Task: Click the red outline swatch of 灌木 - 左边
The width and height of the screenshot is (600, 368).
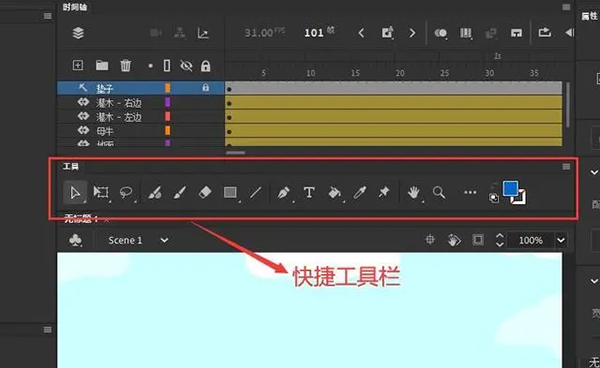Action: tap(168, 116)
